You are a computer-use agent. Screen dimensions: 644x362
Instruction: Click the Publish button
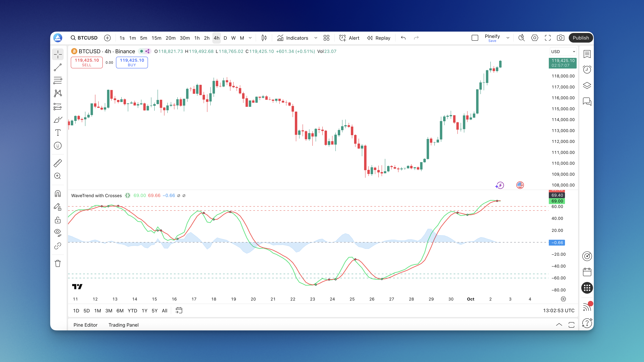click(x=580, y=38)
